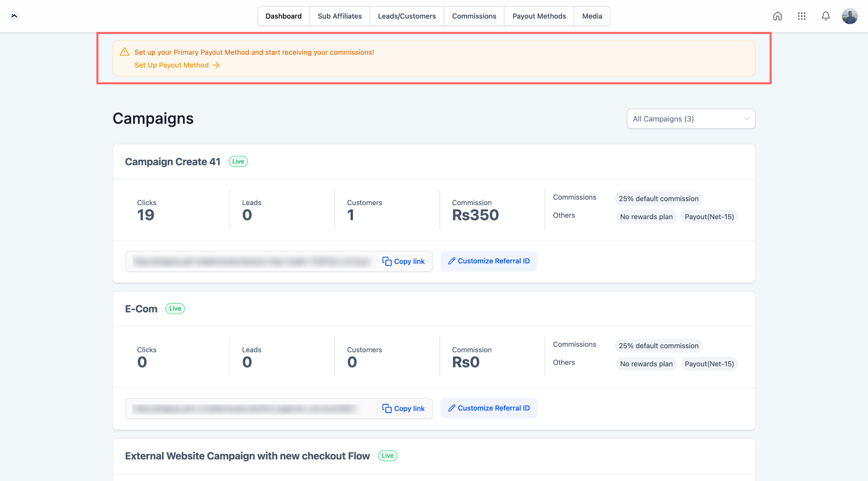Click copy icon for E-Com referral link
This screenshot has width=868, height=481.
click(x=387, y=408)
